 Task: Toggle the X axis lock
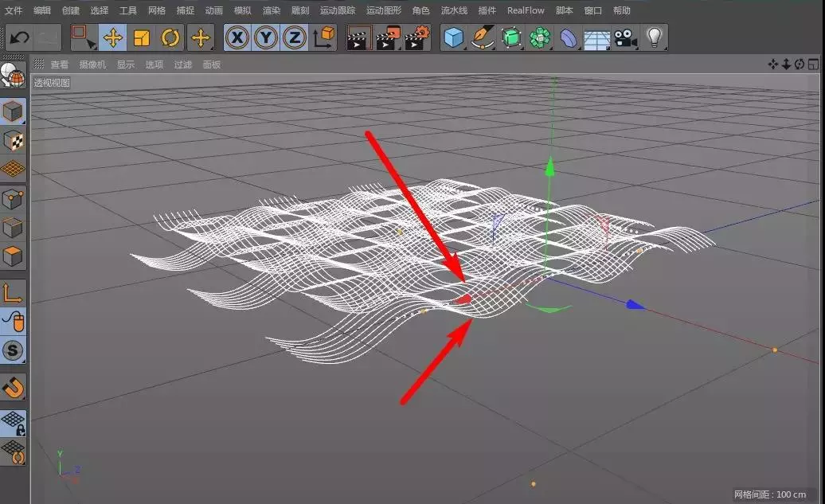[237, 37]
